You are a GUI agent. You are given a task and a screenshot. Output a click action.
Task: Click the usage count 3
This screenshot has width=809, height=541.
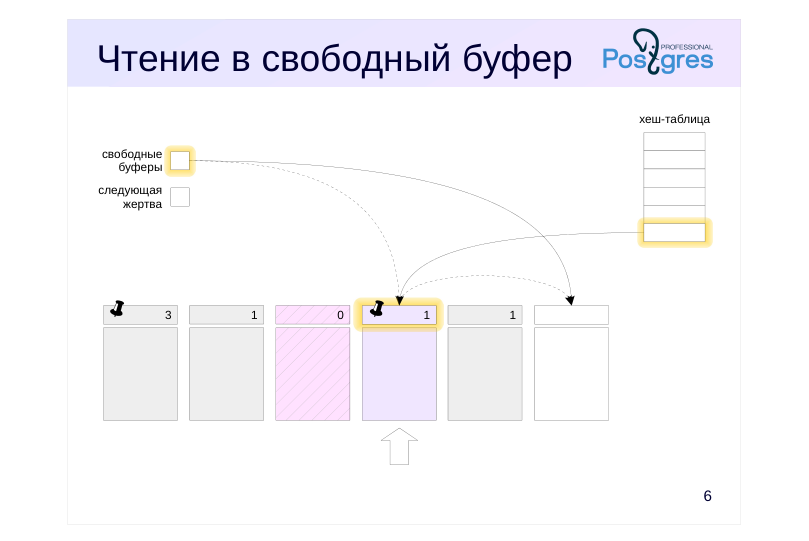click(x=168, y=315)
